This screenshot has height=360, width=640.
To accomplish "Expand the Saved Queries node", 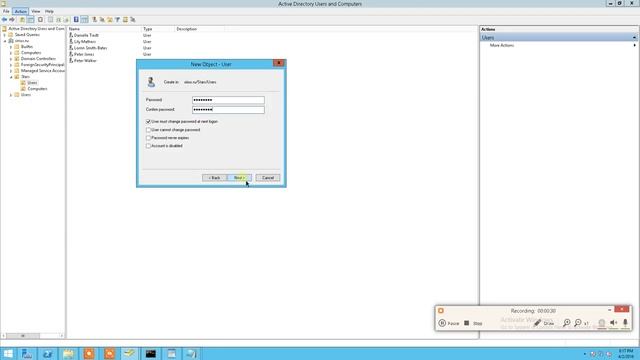I will tap(5, 35).
